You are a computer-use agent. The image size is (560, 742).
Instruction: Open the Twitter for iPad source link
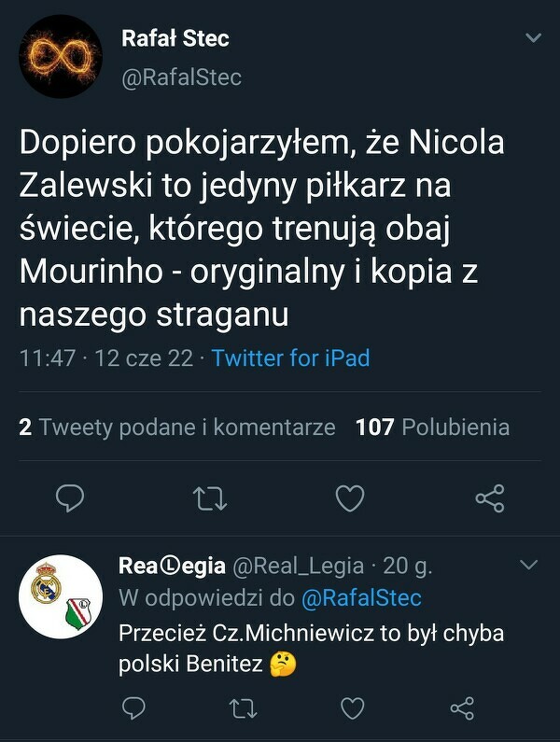point(290,357)
